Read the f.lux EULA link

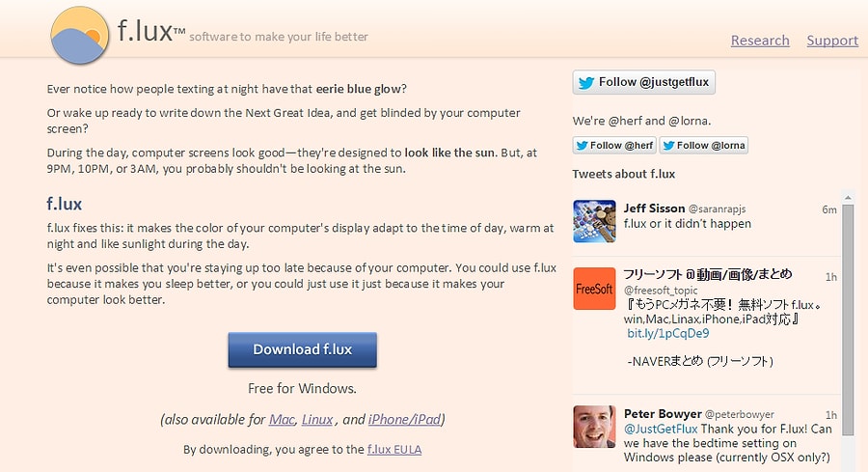click(394, 449)
